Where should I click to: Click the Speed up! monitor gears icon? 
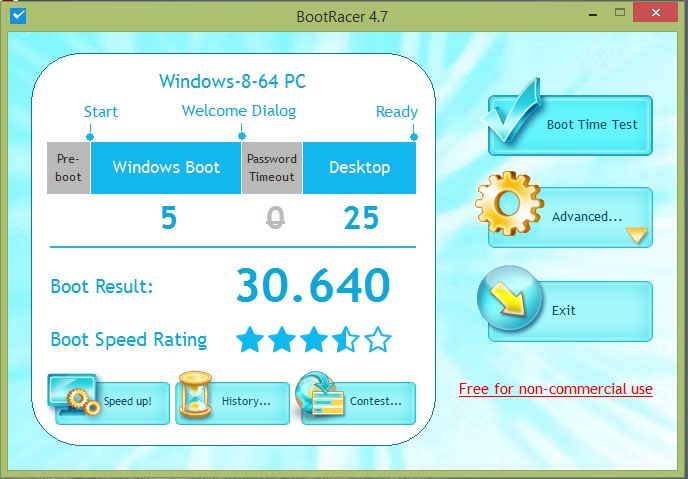(x=75, y=394)
